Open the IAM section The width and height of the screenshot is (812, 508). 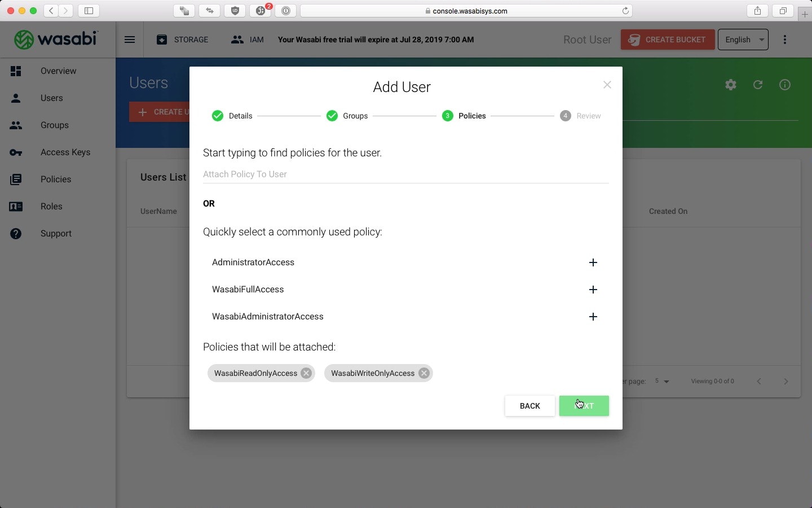pyautogui.click(x=248, y=40)
